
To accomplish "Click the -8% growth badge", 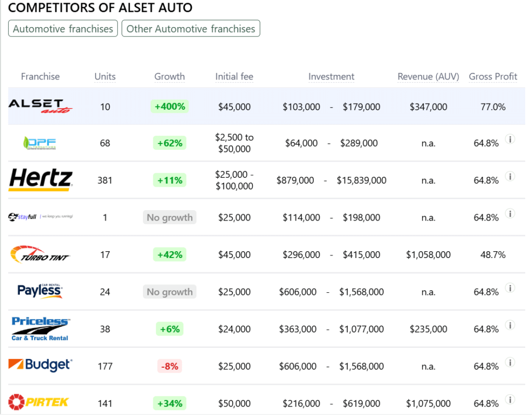I will [170, 366].
